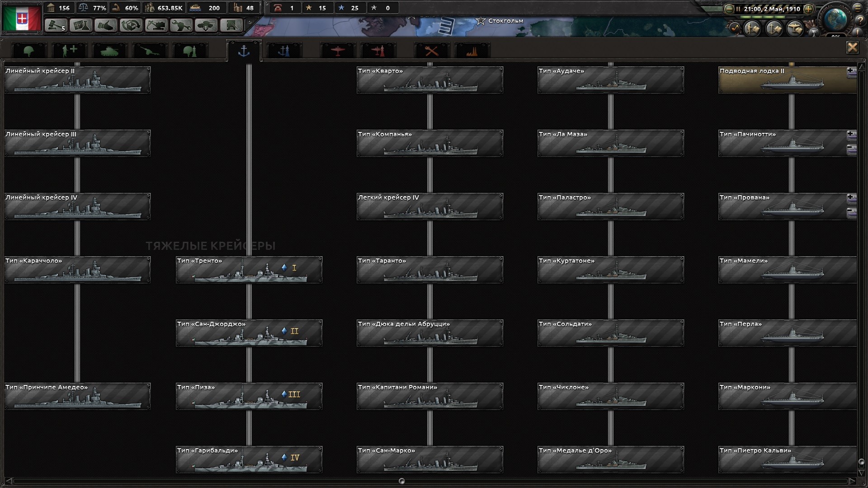Open the Decisions gavel icon
The image size is (868, 488).
pos(56,26)
